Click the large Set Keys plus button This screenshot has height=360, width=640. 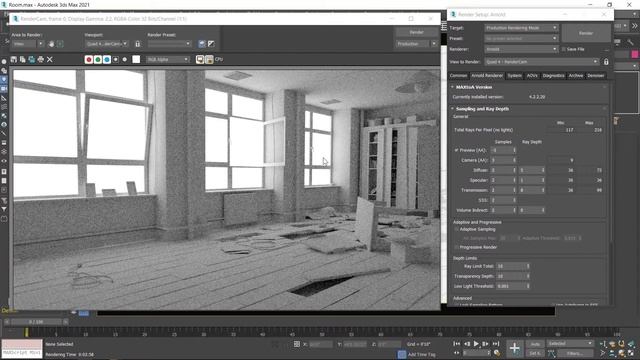tap(515, 348)
